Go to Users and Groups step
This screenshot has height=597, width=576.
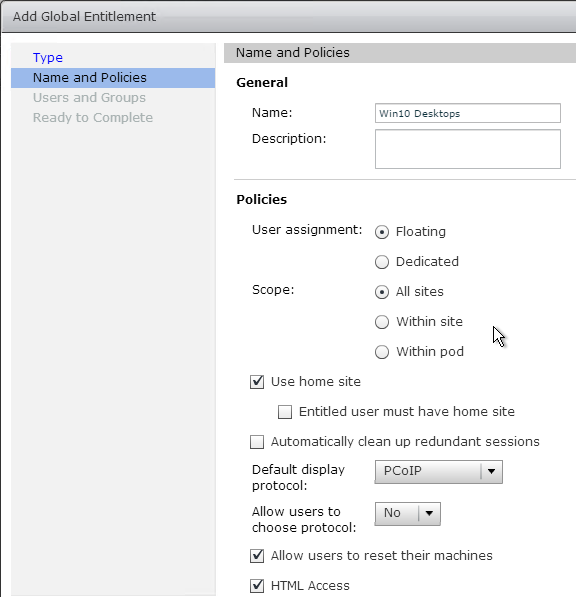click(x=89, y=97)
